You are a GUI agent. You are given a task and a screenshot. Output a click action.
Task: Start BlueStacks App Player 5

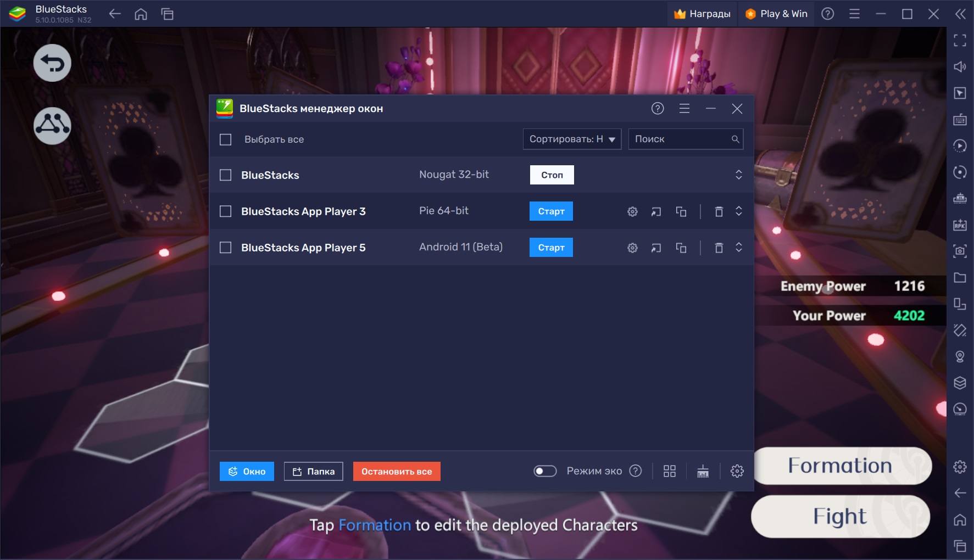[551, 248]
